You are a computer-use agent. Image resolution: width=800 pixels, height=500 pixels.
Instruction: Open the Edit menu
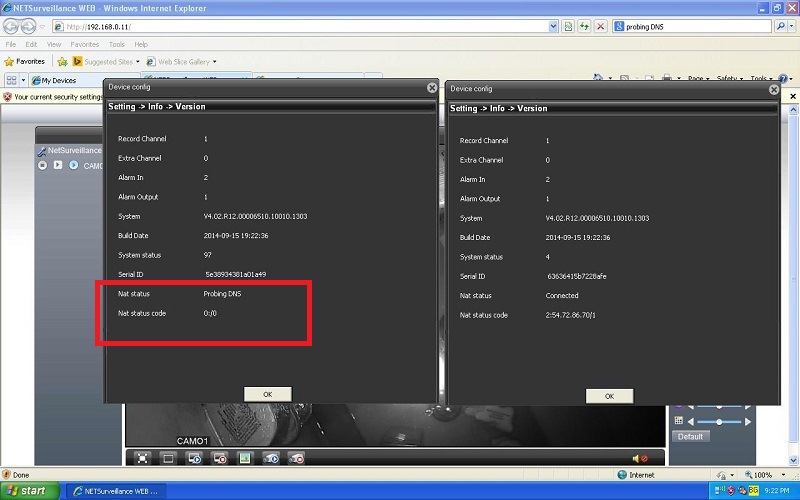pyautogui.click(x=31, y=44)
